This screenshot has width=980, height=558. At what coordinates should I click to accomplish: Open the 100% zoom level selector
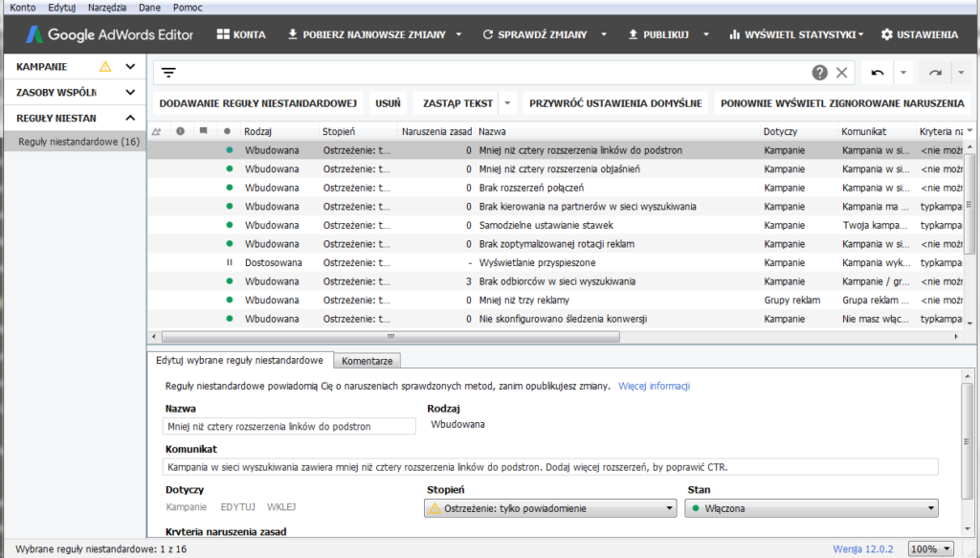point(930,549)
